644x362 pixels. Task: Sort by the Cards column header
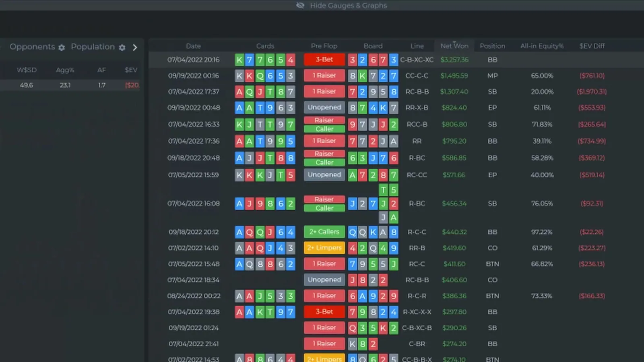point(265,46)
